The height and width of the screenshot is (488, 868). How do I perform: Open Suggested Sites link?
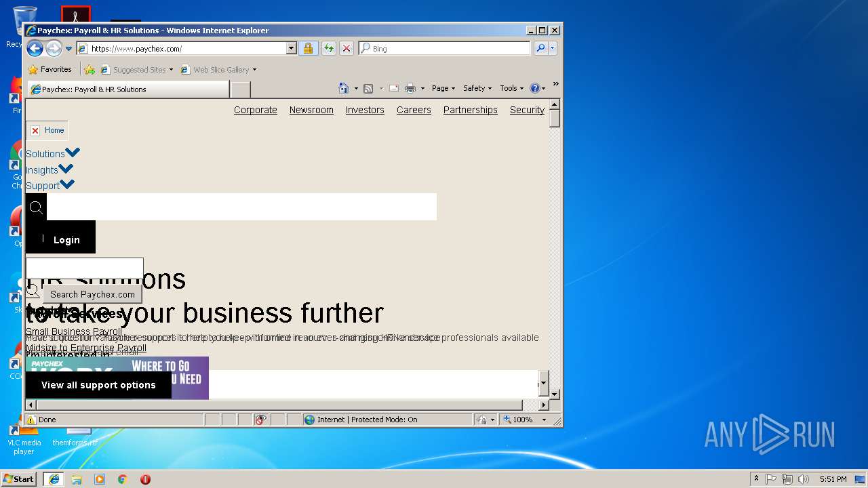[136, 69]
